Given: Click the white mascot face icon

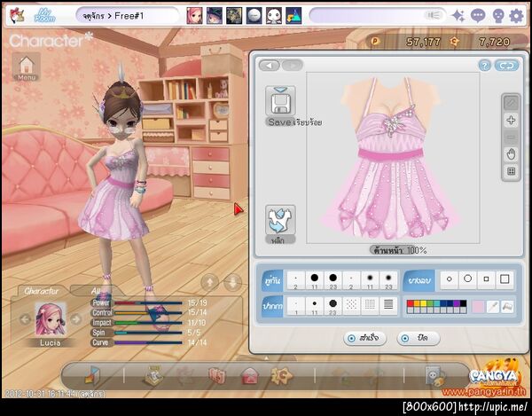Looking at the screenshot, I should 274,16.
